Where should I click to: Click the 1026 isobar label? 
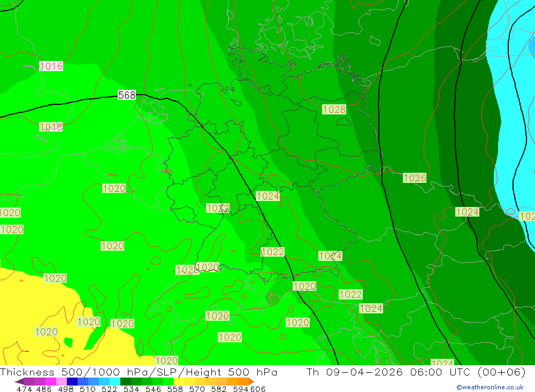pos(415,178)
